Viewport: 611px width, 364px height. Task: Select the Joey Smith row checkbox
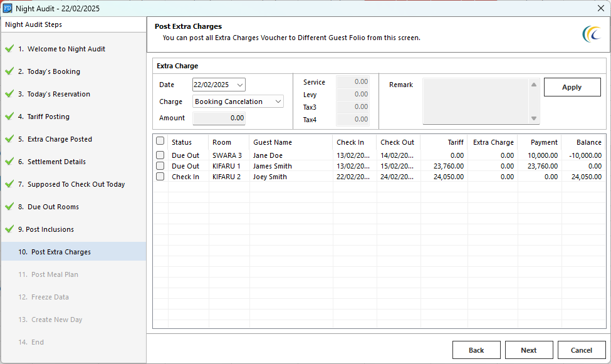point(160,177)
